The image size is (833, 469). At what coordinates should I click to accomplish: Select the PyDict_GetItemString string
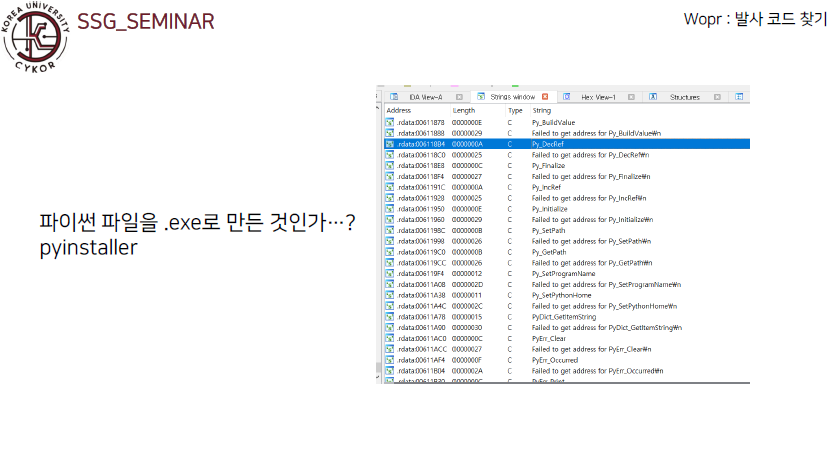pos(564,317)
